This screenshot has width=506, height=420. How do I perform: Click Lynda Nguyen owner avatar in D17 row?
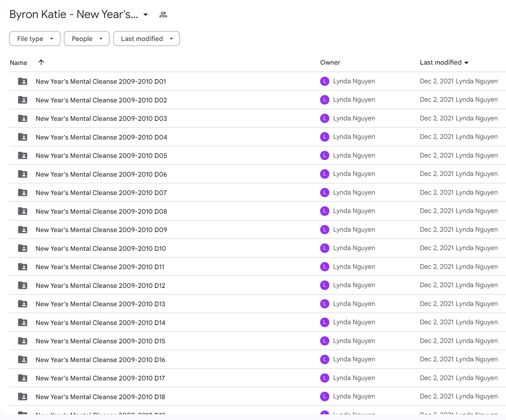coord(325,378)
